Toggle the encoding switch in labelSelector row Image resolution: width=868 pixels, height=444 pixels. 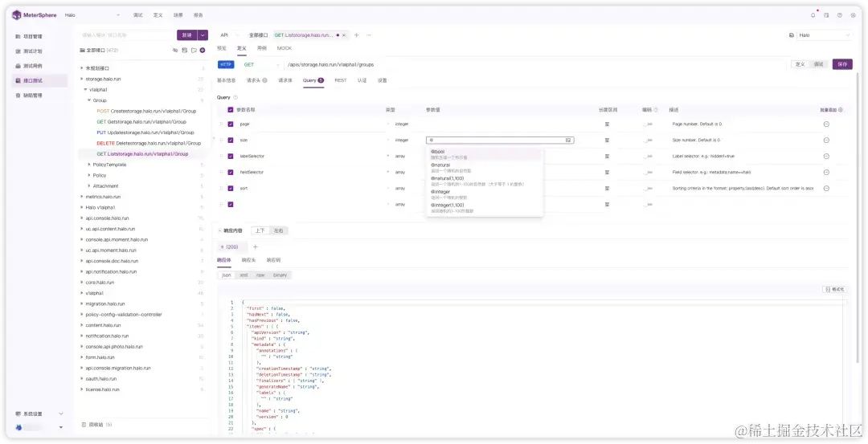(648, 156)
